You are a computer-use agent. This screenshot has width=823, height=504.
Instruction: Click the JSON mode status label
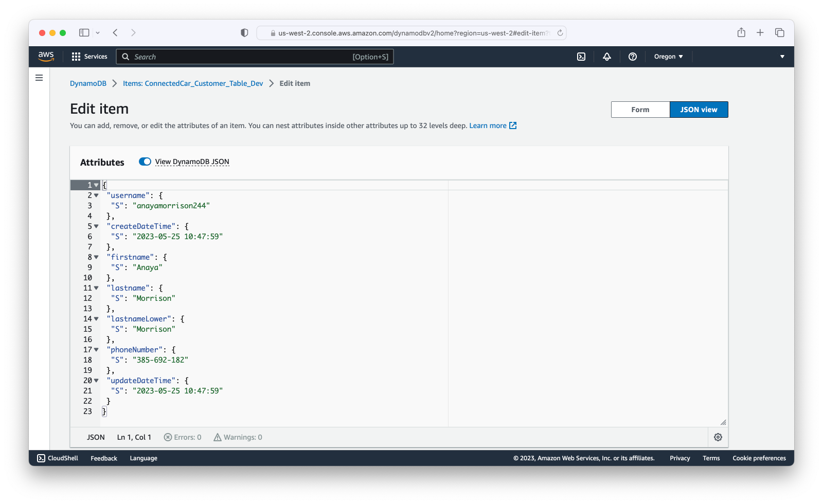(96, 437)
